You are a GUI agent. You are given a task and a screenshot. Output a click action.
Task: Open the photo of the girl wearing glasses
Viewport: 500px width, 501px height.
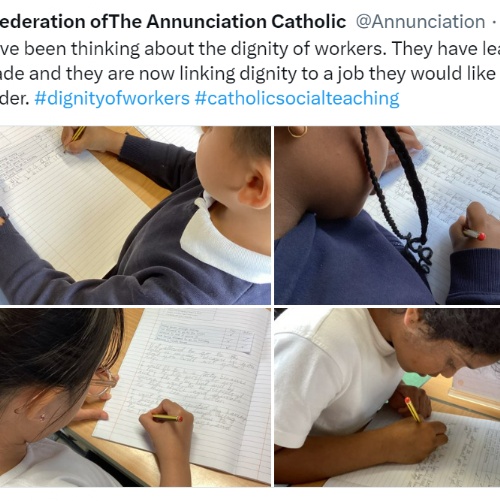tap(135, 397)
